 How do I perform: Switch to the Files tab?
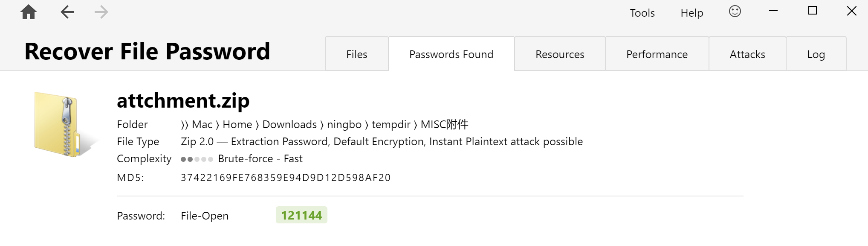coord(356,54)
